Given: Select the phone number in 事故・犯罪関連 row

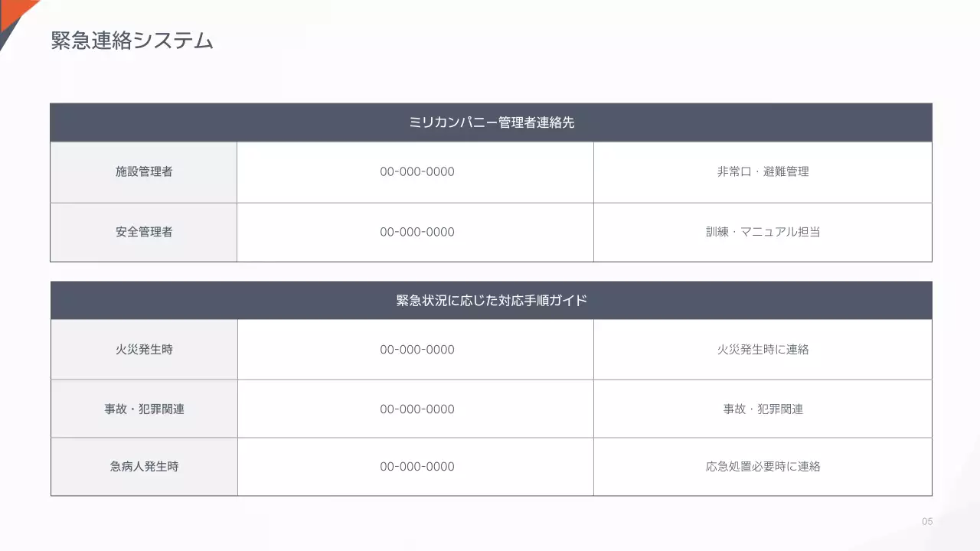Looking at the screenshot, I should point(416,409).
